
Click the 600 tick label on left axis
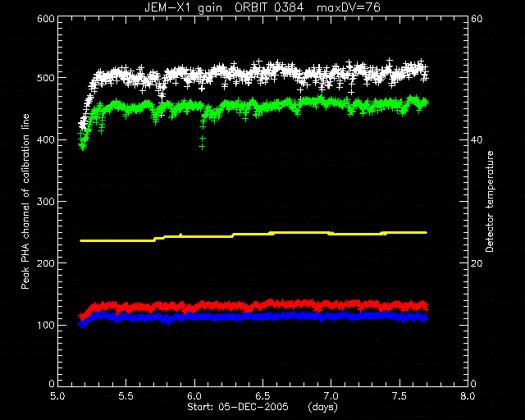click(x=46, y=19)
